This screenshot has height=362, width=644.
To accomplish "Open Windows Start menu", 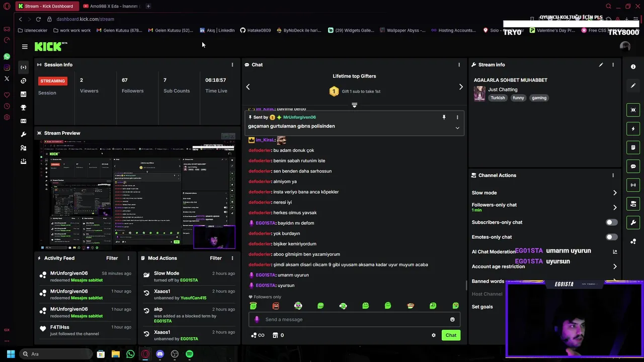I will [x=11, y=354].
